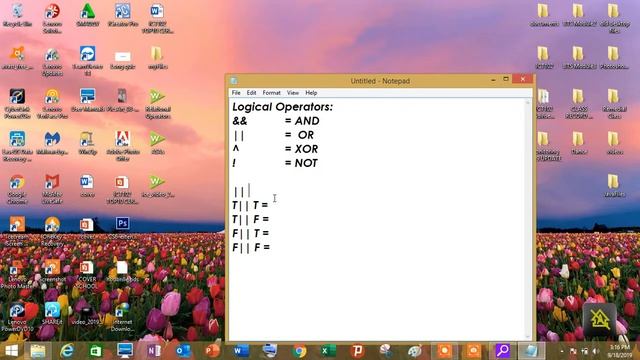Select the Adobe desktop shortcut
Screen dimensions: 640x360
[x=122, y=145]
